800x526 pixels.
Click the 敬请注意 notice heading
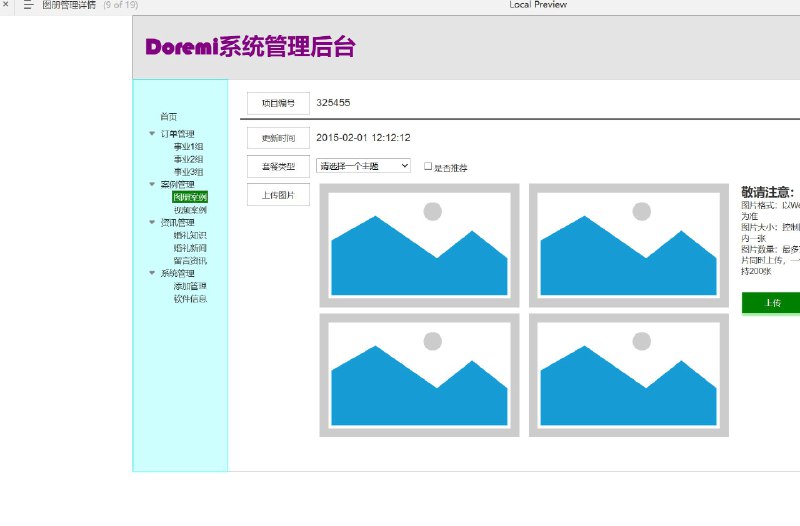tap(767, 192)
